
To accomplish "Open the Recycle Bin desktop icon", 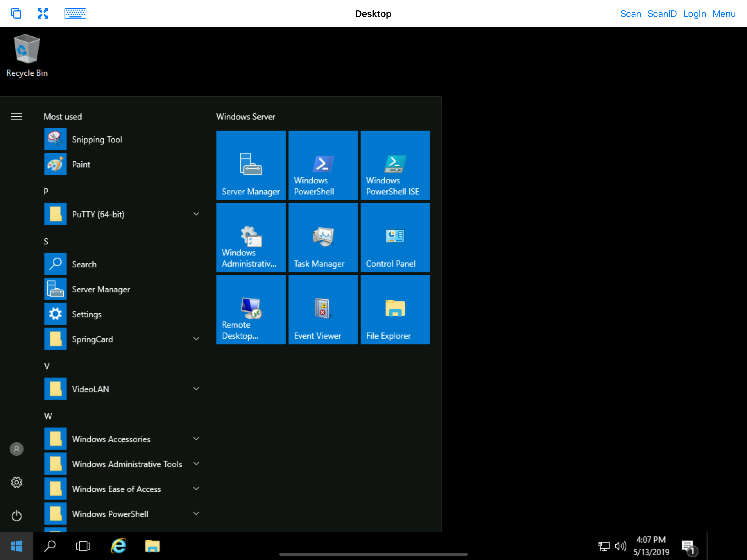I will click(x=27, y=56).
